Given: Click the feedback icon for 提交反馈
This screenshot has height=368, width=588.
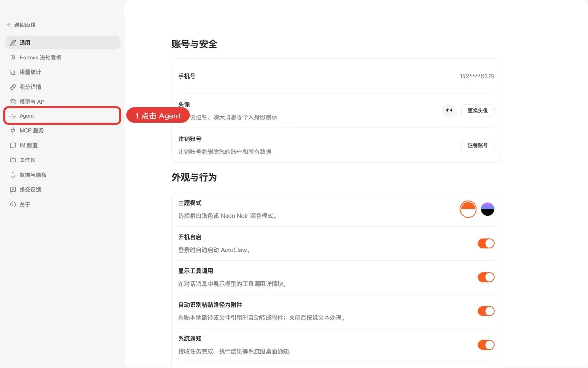Looking at the screenshot, I should (x=13, y=190).
